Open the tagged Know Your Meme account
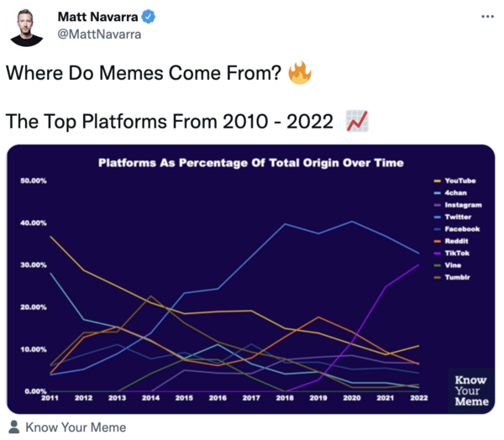Viewport: 504px width, 440px height. [76, 427]
